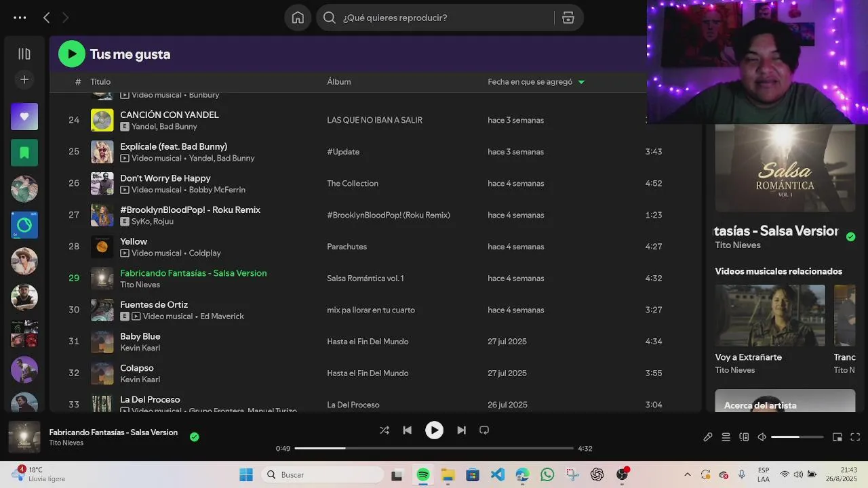Open the Acerca del artista card
868x488 pixels.
click(785, 400)
